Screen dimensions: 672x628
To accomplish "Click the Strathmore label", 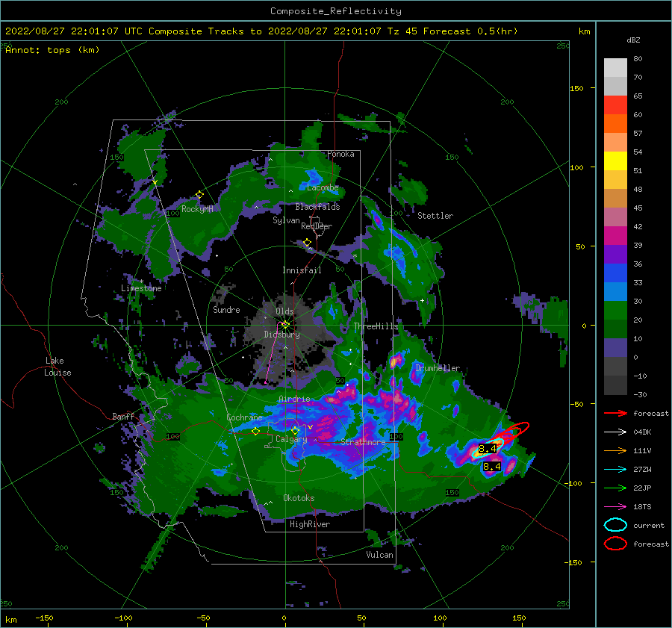I will [363, 442].
